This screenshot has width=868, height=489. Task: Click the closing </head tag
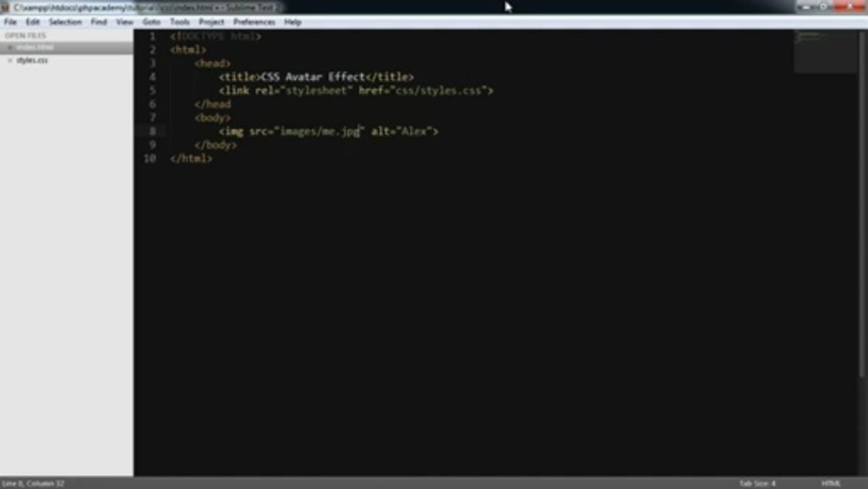pos(212,104)
